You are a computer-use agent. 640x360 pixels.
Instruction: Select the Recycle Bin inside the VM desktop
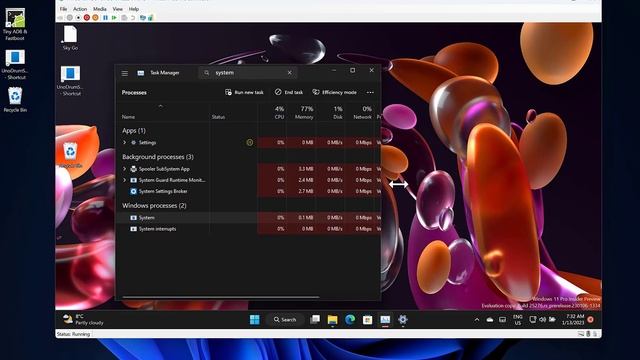point(70,155)
